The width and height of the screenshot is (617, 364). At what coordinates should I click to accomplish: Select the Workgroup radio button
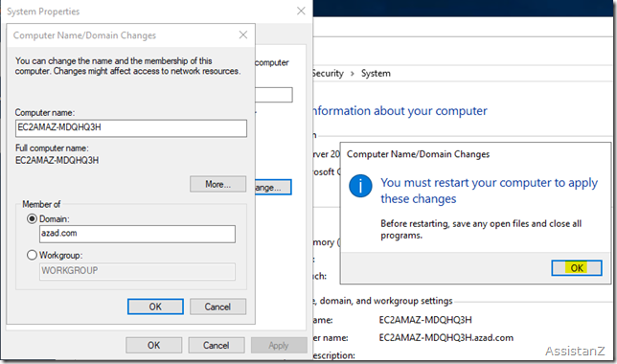click(x=32, y=255)
